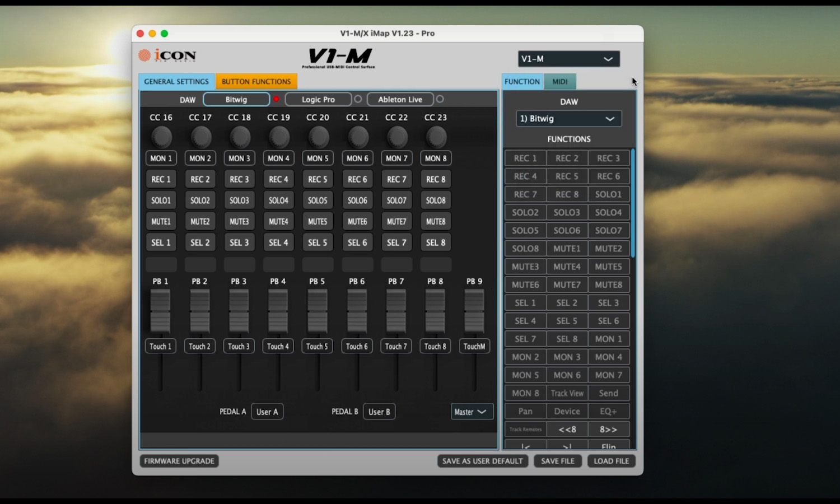840x504 pixels.
Task: Select the SEL 8 channel button
Action: (436, 242)
